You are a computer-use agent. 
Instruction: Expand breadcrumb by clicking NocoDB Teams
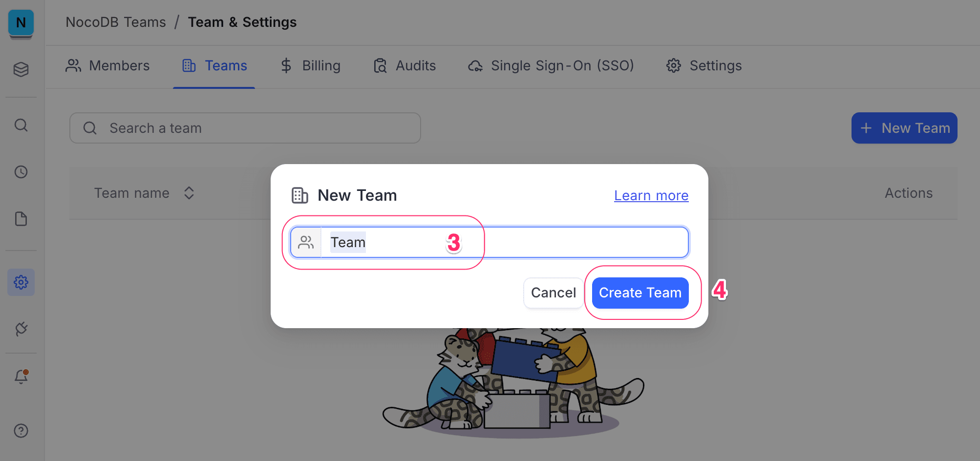pyautogui.click(x=115, y=22)
